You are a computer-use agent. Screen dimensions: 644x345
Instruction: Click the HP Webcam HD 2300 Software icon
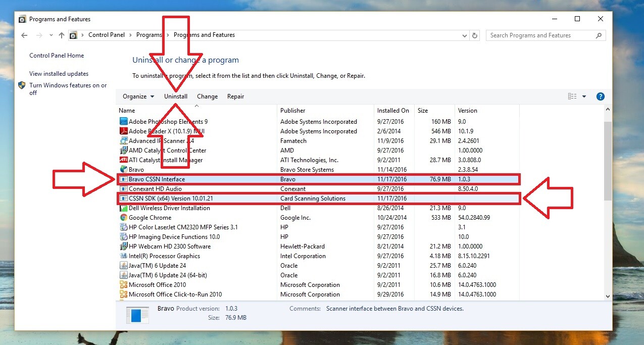pyautogui.click(x=123, y=247)
